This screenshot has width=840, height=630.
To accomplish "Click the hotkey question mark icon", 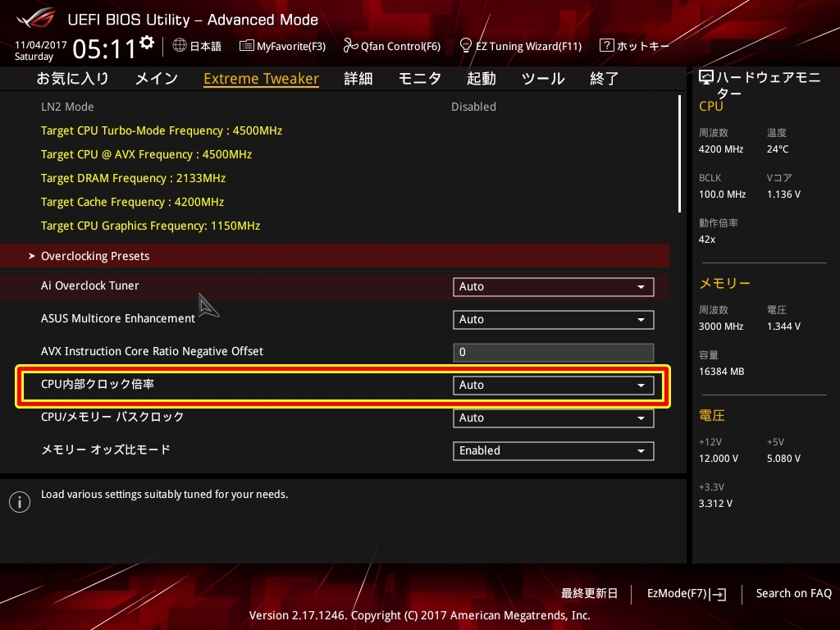I will [x=606, y=45].
